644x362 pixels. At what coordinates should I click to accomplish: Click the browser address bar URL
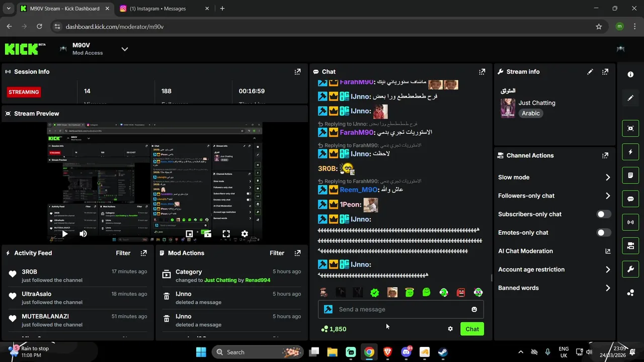115,27
